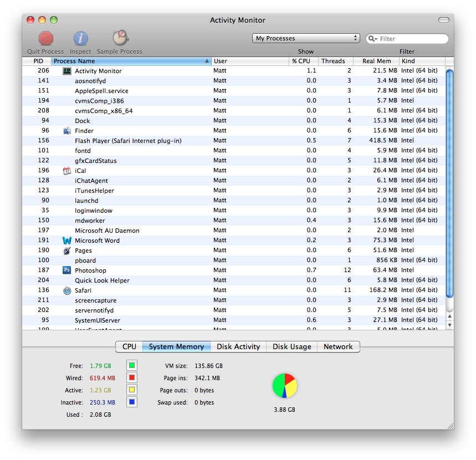Select the Quick Look Helper row
The height and width of the screenshot is (460, 476).
coord(234,280)
